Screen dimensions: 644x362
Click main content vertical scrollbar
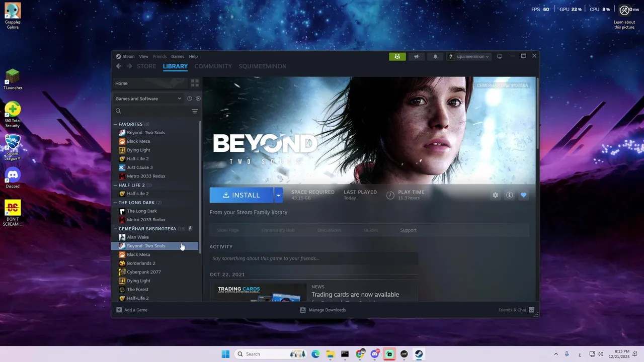tap(537, 113)
